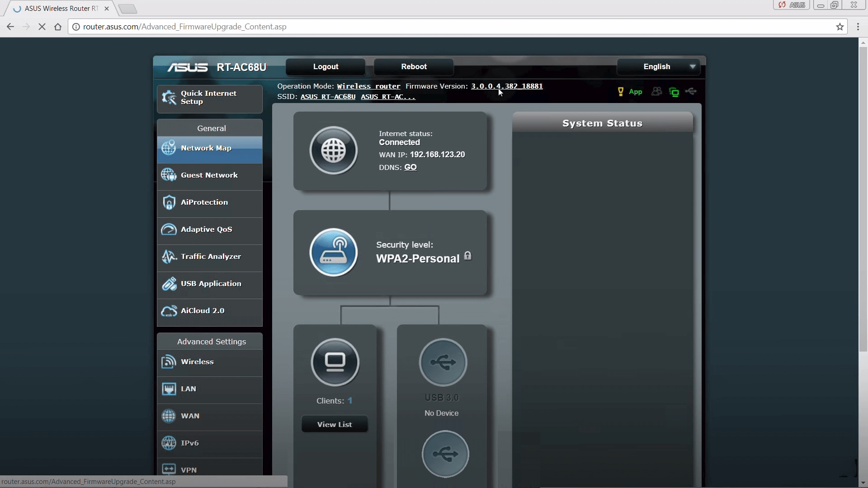Screen dimensions: 868x488
Task: Click the Internet status globe icon
Action: pos(334,150)
